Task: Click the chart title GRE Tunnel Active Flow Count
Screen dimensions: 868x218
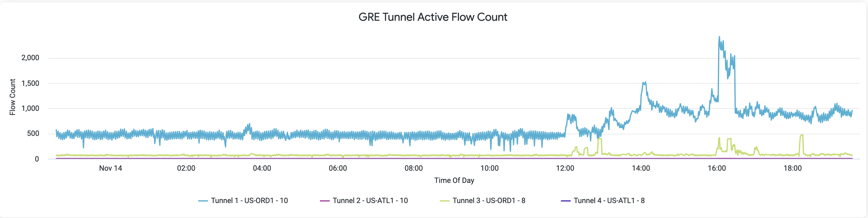Action: tap(433, 17)
